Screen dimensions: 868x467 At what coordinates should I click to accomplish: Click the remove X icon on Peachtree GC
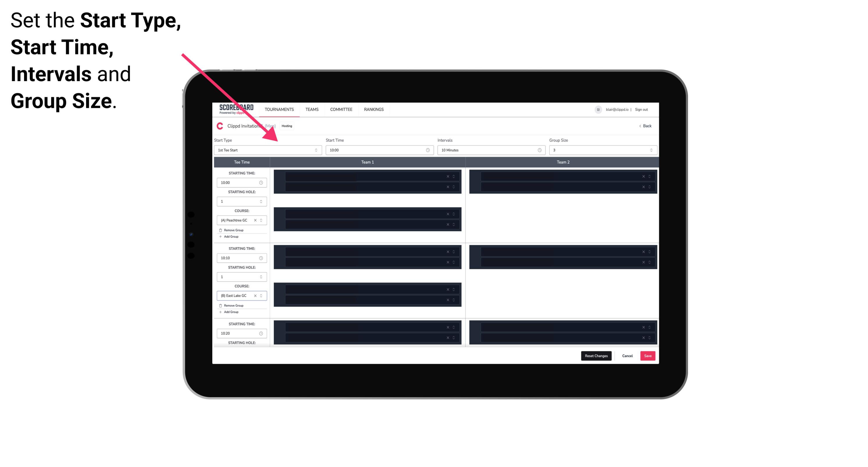tap(257, 221)
